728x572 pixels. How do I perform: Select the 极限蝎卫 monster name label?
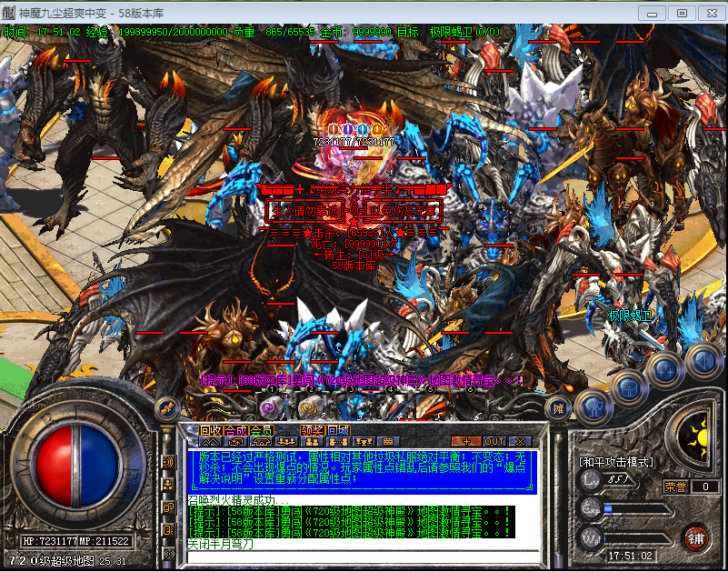tap(630, 316)
